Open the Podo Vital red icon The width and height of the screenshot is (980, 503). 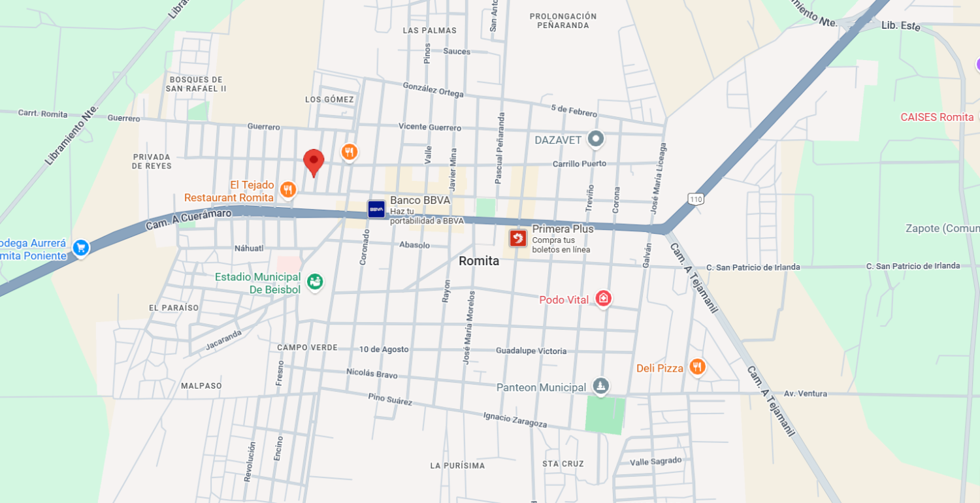603,299
